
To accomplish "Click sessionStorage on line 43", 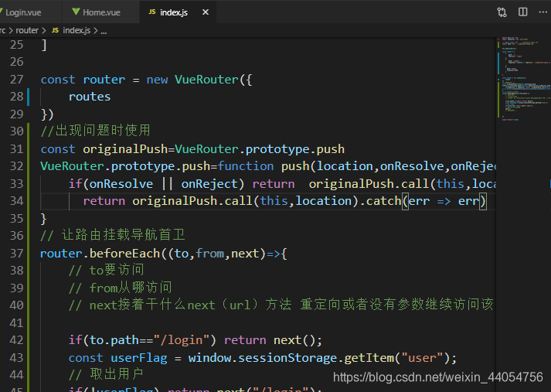I will click(287, 358).
